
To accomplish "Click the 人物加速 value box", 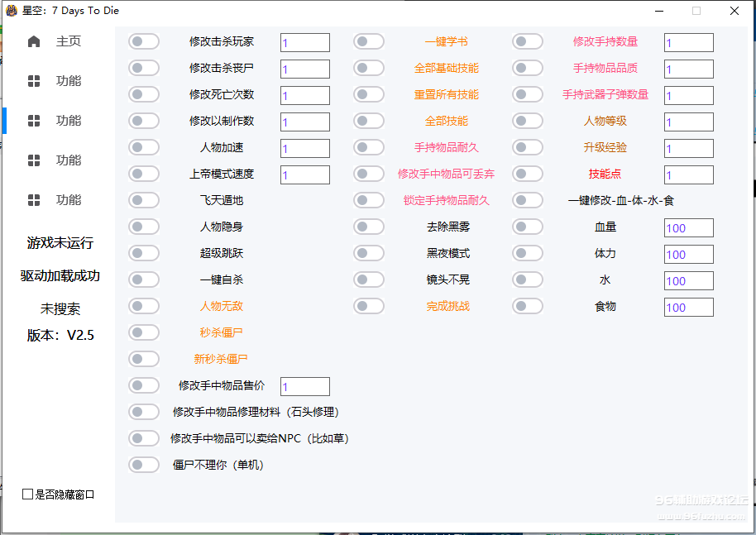I will pos(305,149).
